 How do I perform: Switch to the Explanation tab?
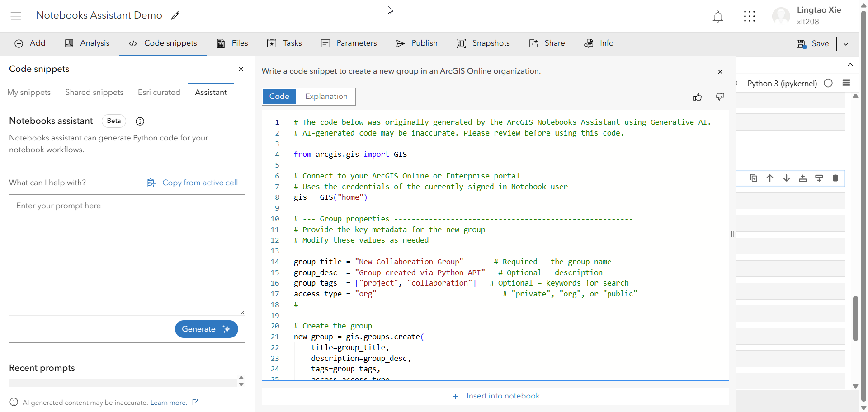326,96
